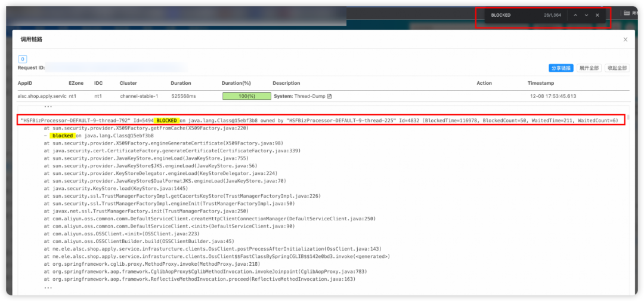
Task: Click the 26/1,364 match counter
Action: tap(552, 15)
